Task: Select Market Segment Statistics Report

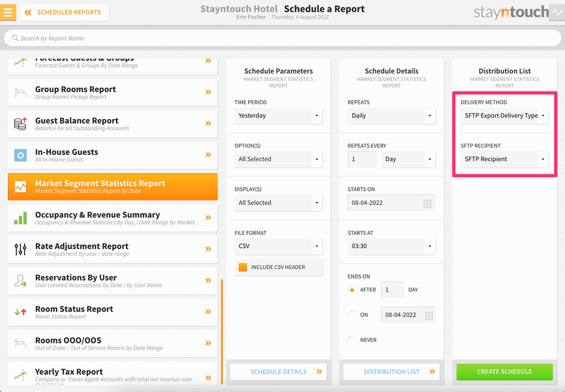Action: [113, 186]
